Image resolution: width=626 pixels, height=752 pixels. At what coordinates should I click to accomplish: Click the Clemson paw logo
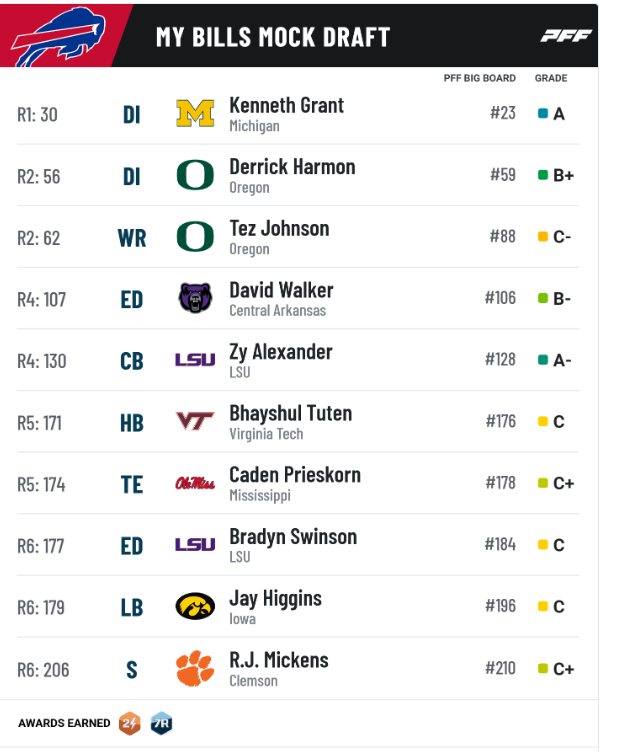point(195,668)
